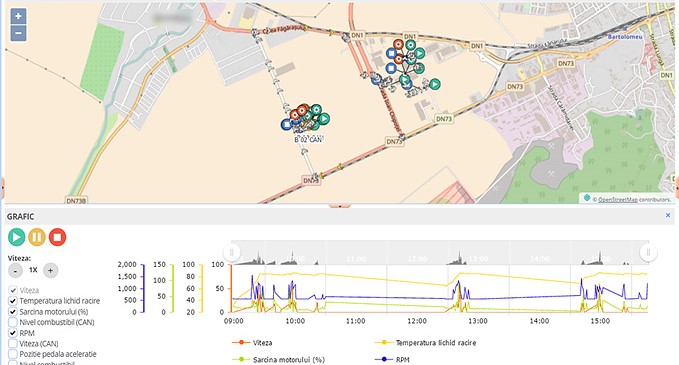The image size is (679, 365).
Task: Close the GRAFIC panel
Action: (x=668, y=215)
